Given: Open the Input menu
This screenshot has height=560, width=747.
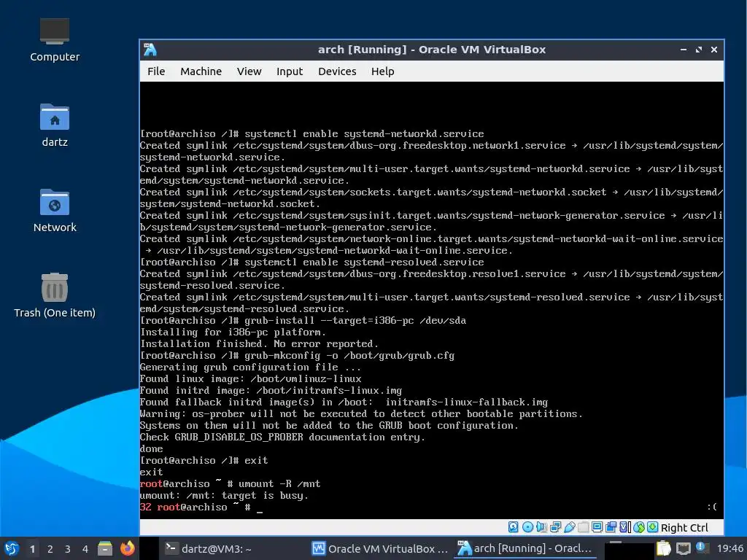Looking at the screenshot, I should point(289,71).
